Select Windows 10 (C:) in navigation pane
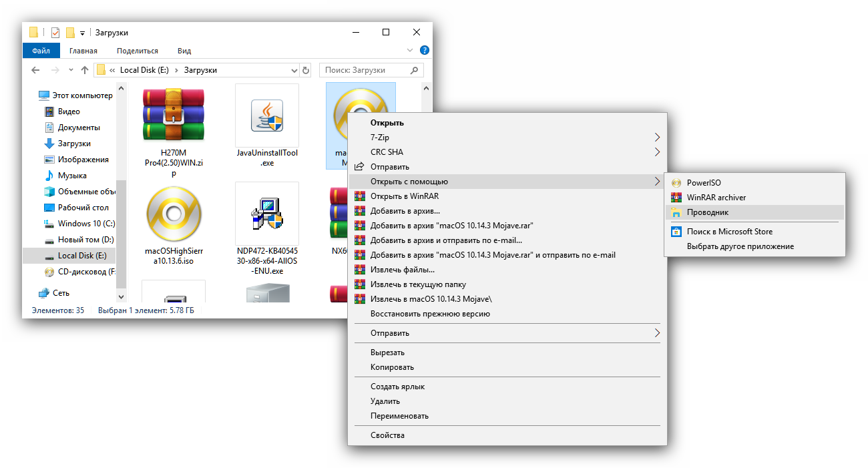Screen dimensions: 868x468 point(85,224)
